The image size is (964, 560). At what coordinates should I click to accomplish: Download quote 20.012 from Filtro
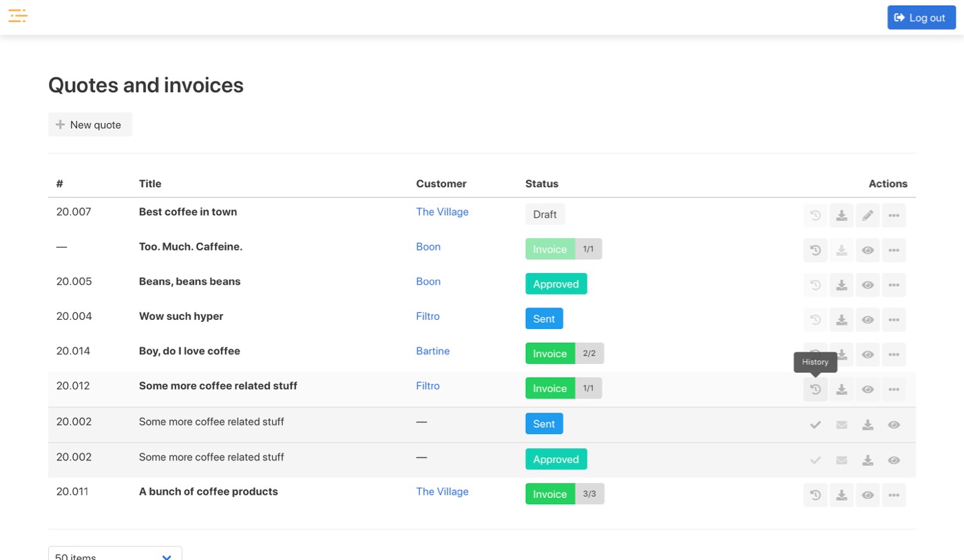click(x=841, y=389)
